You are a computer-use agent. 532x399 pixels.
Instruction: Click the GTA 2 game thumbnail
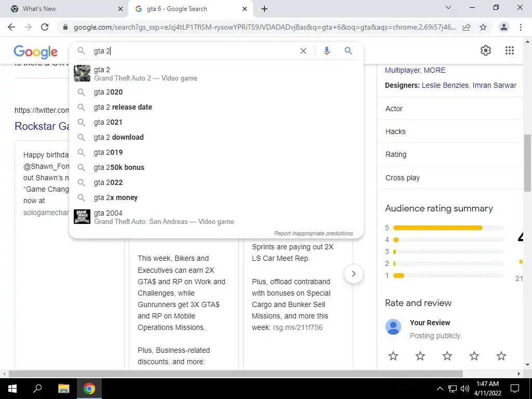[x=82, y=73]
